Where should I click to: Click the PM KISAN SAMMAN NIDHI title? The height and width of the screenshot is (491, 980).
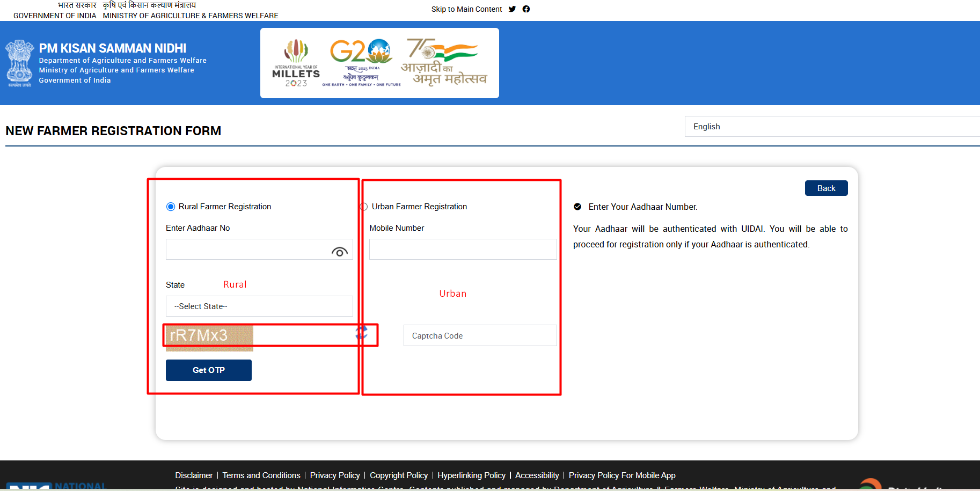[113, 48]
